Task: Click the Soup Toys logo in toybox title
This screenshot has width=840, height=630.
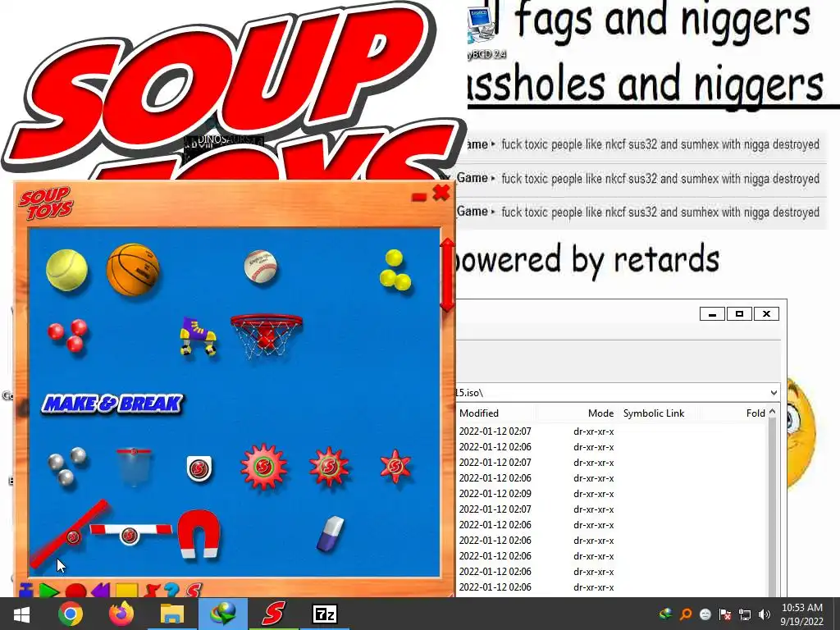Action: pyautogui.click(x=46, y=203)
